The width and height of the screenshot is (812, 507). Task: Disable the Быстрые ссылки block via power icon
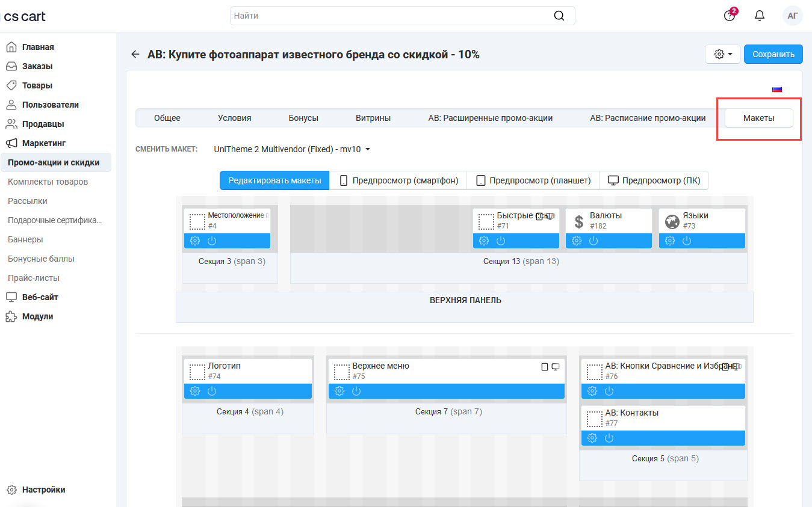pyautogui.click(x=501, y=241)
